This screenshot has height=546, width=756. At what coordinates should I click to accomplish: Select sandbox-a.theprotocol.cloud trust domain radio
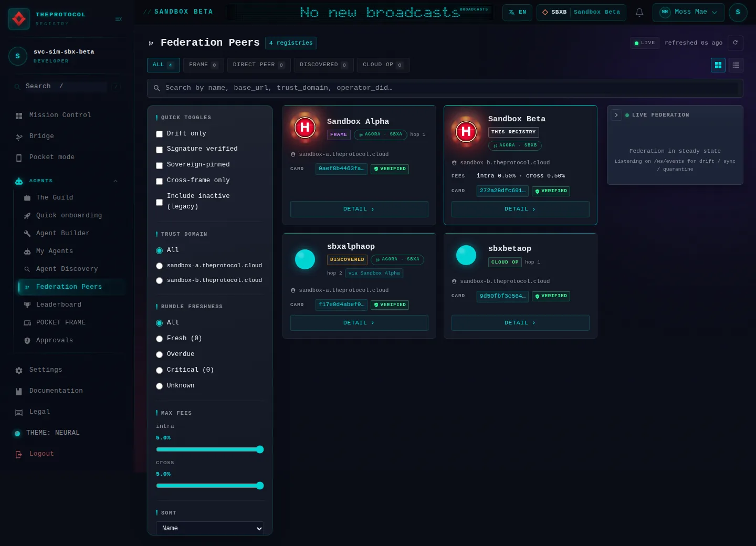click(159, 266)
